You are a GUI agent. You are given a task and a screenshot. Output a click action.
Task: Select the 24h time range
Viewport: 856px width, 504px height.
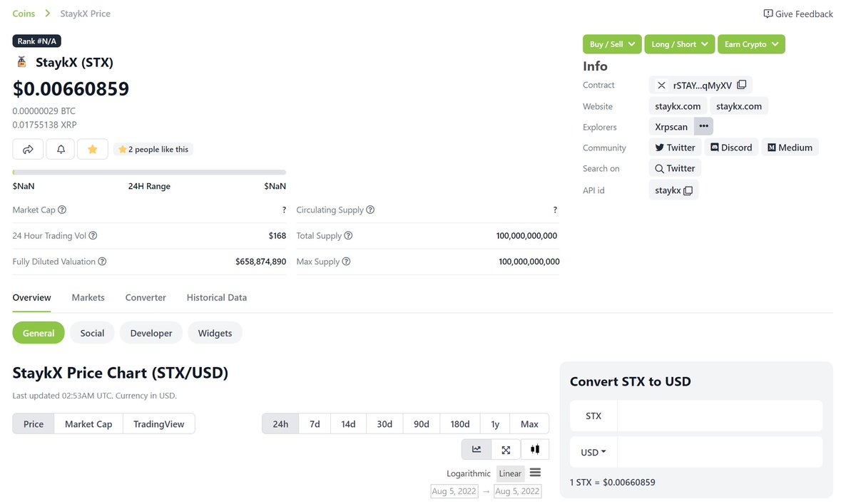(280, 423)
